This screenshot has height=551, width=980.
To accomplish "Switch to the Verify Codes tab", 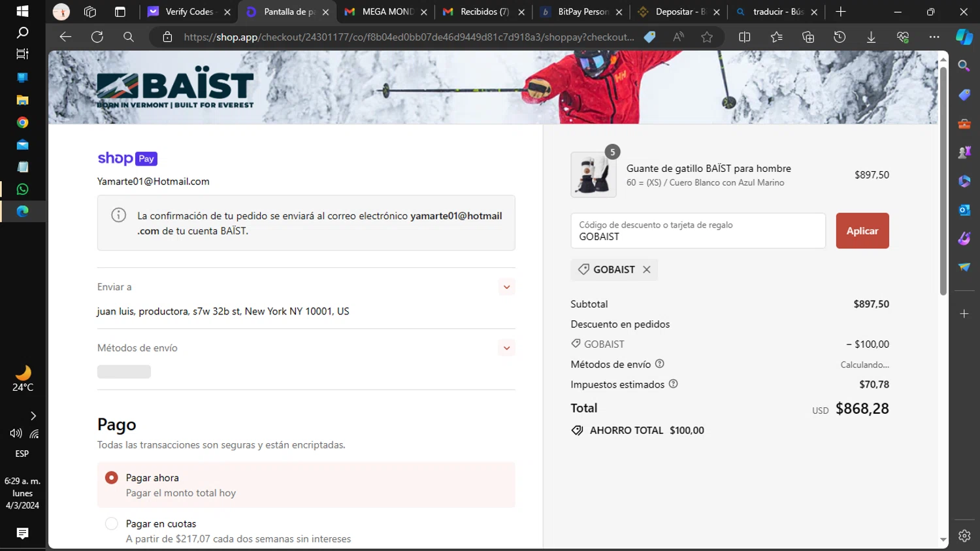I will pyautogui.click(x=189, y=12).
